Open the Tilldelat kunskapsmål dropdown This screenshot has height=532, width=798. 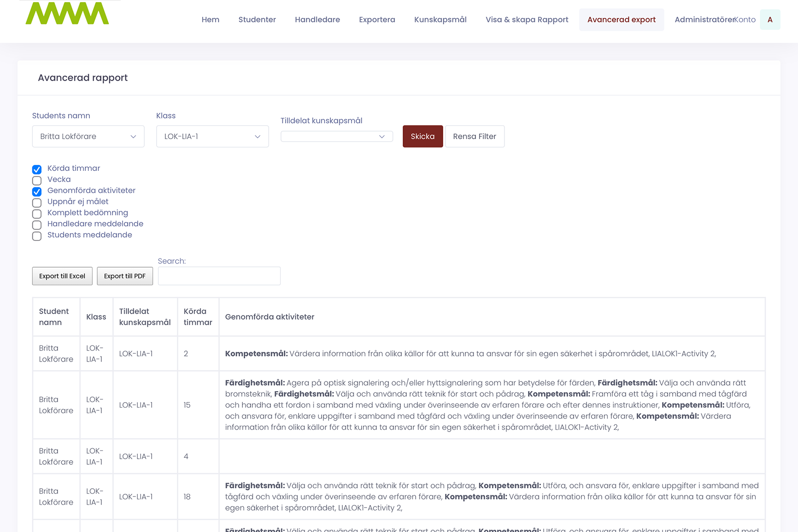pyautogui.click(x=337, y=136)
